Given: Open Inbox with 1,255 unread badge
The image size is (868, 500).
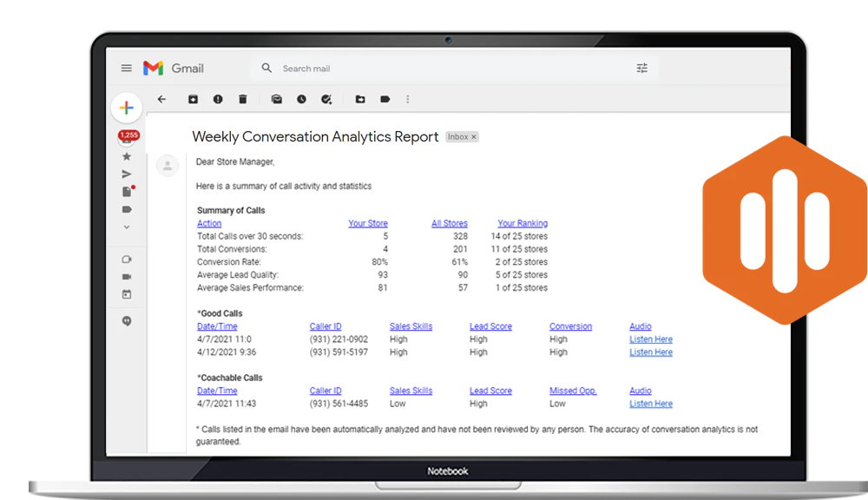Looking at the screenshot, I should (x=128, y=137).
